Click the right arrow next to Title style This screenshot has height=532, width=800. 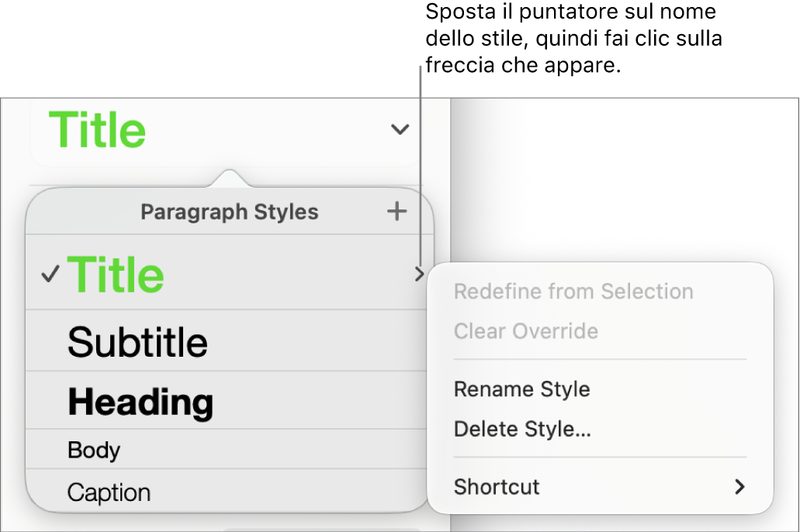coord(420,274)
